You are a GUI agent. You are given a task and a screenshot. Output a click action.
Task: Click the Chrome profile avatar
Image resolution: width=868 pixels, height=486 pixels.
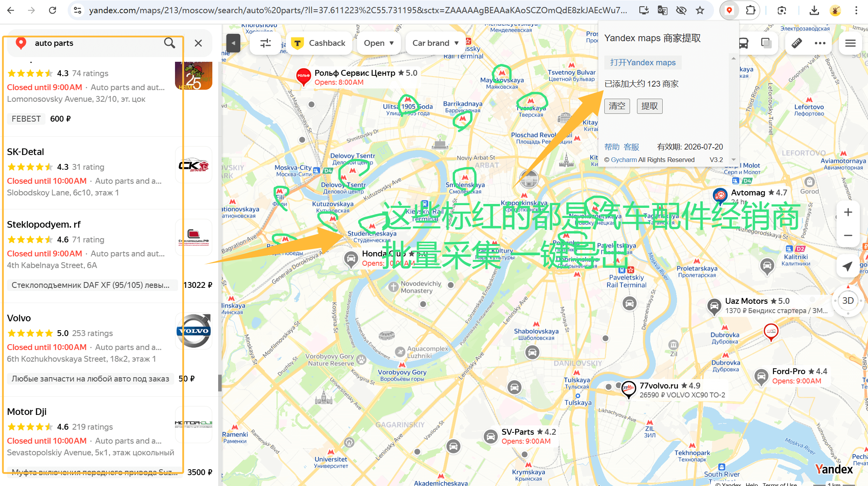[835, 10]
